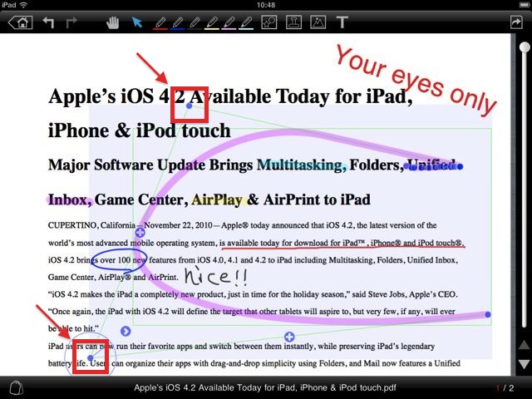This screenshot has width=532, height=399.
Task: Tap the blue circled 'over 100 new' text
Action: [119, 260]
